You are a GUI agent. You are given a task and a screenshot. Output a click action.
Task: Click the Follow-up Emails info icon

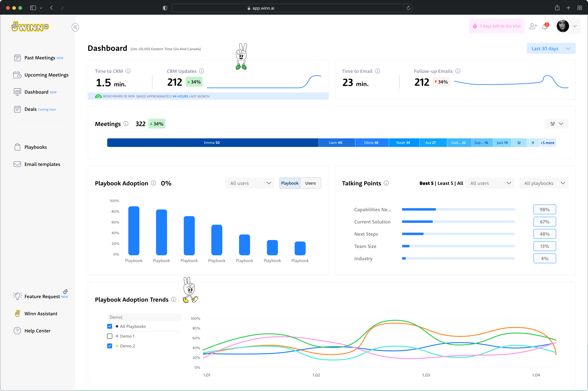[458, 71]
